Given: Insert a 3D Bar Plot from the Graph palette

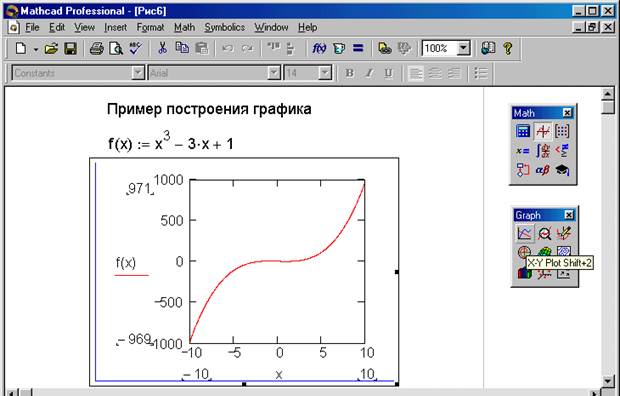Looking at the screenshot, I should point(524,273).
